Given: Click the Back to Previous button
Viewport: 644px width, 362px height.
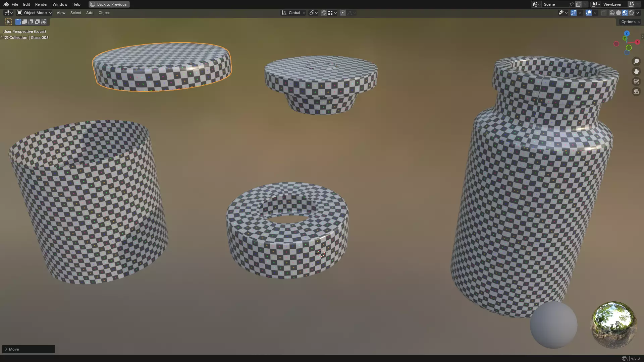Looking at the screenshot, I should tap(109, 4).
